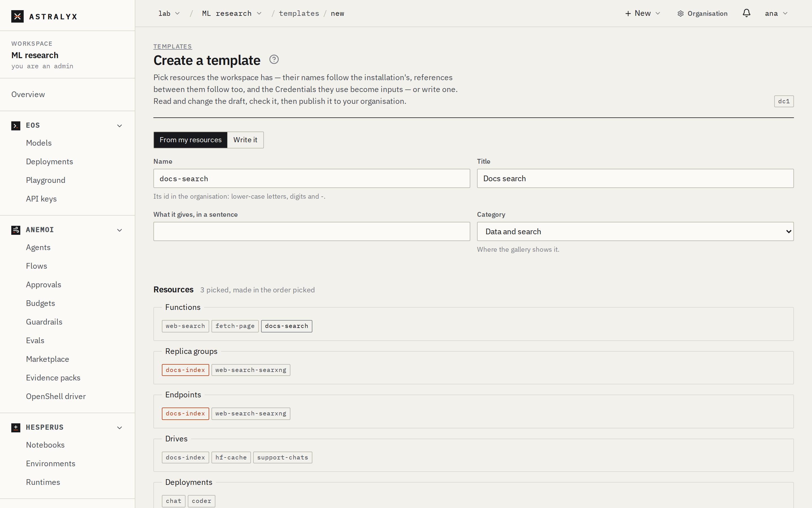Click the What it gives sentence field
812x508 pixels.
tap(312, 231)
